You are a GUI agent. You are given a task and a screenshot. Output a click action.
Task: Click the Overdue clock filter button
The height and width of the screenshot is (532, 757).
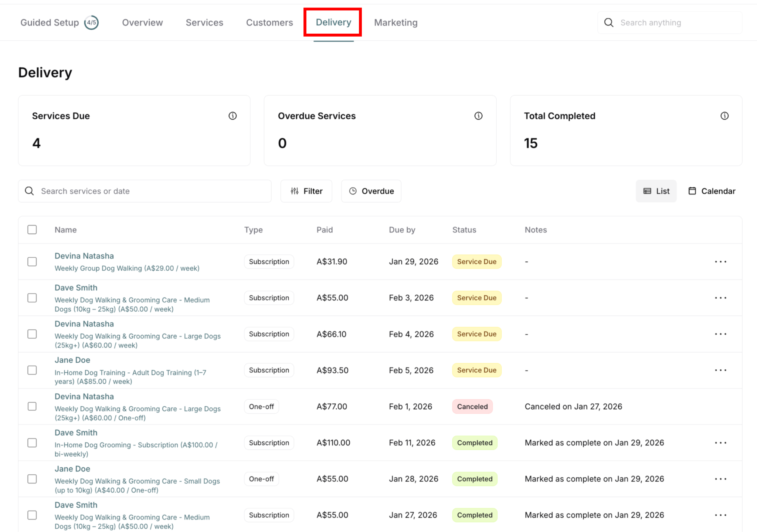[371, 191]
